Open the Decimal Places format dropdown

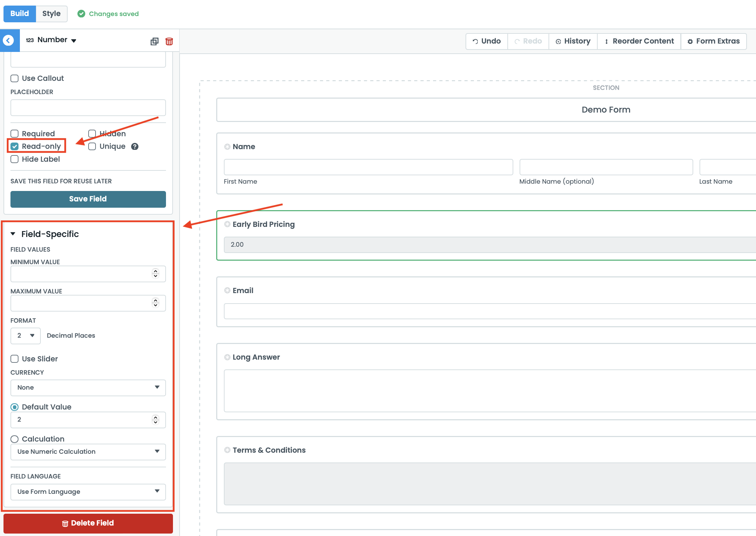pyautogui.click(x=25, y=336)
